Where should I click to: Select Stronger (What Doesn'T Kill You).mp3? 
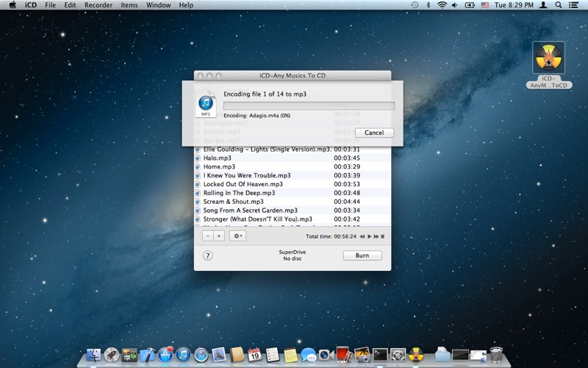point(293,219)
